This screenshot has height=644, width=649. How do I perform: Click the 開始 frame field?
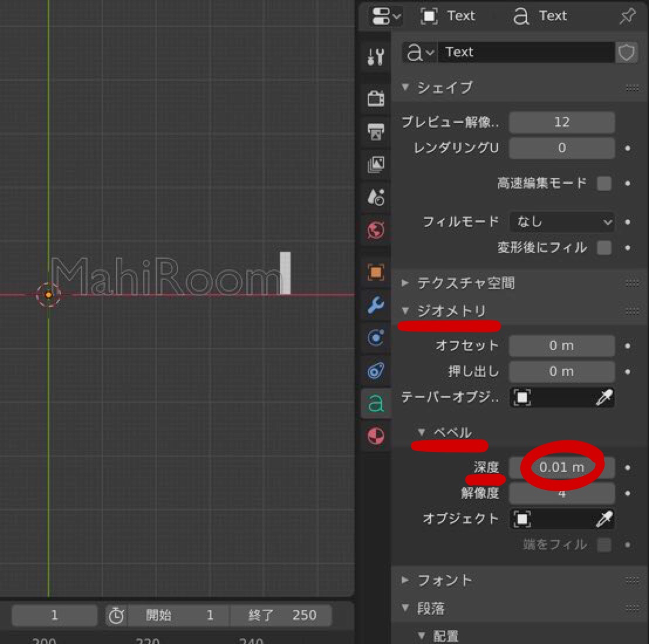point(179,615)
